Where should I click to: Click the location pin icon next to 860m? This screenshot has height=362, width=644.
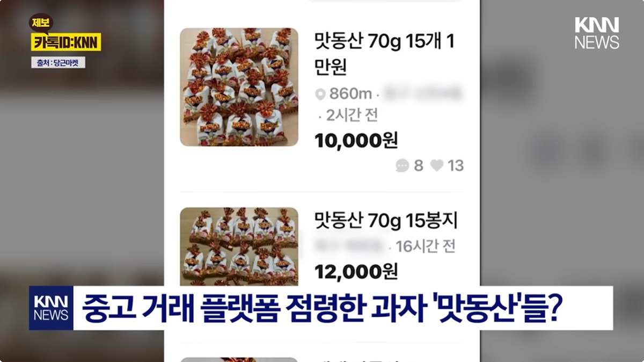320,95
